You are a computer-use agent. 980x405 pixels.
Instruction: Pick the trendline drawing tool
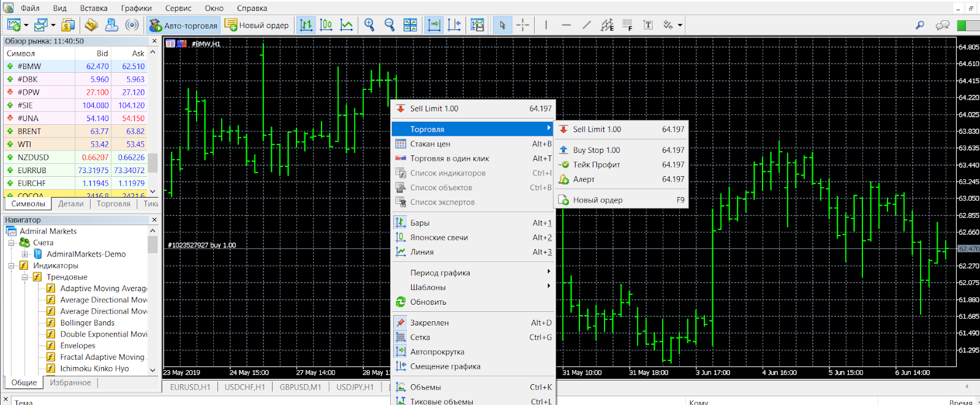click(586, 25)
